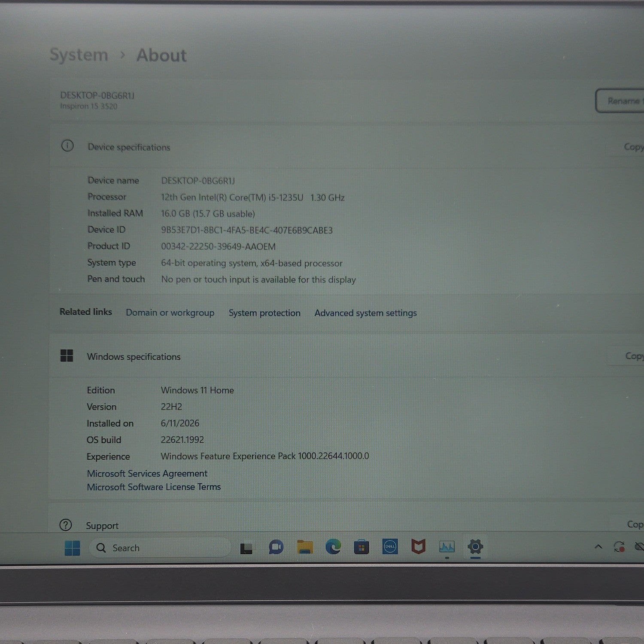Click the 'Device specifications' heading text
This screenshot has width=644, height=644.
[x=129, y=147]
